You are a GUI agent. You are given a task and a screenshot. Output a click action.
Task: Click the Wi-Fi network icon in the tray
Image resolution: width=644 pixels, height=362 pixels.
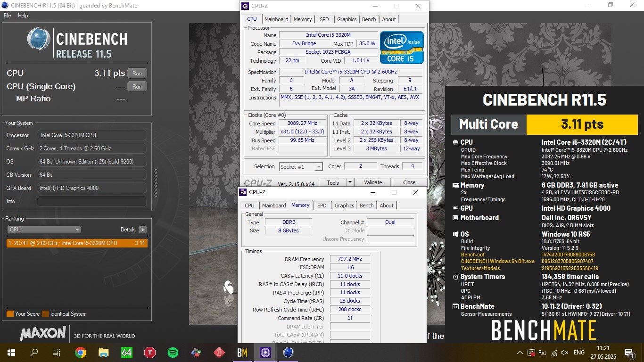554,353
